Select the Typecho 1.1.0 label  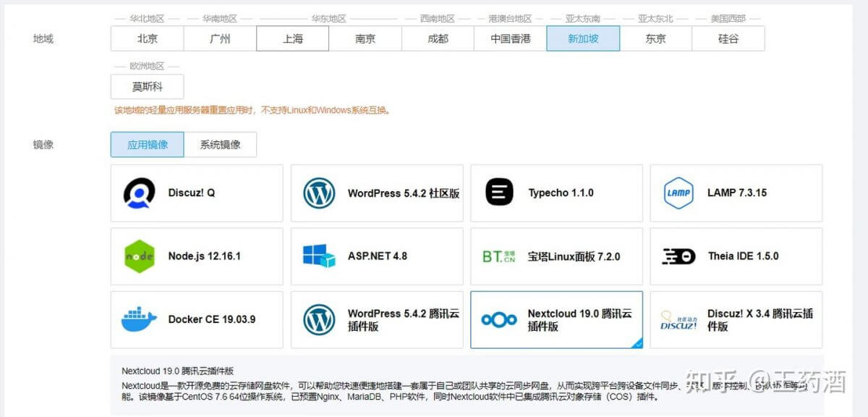561,193
